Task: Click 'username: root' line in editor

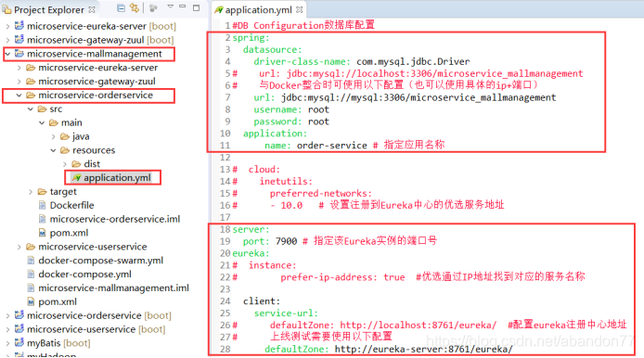Action: pos(291,109)
